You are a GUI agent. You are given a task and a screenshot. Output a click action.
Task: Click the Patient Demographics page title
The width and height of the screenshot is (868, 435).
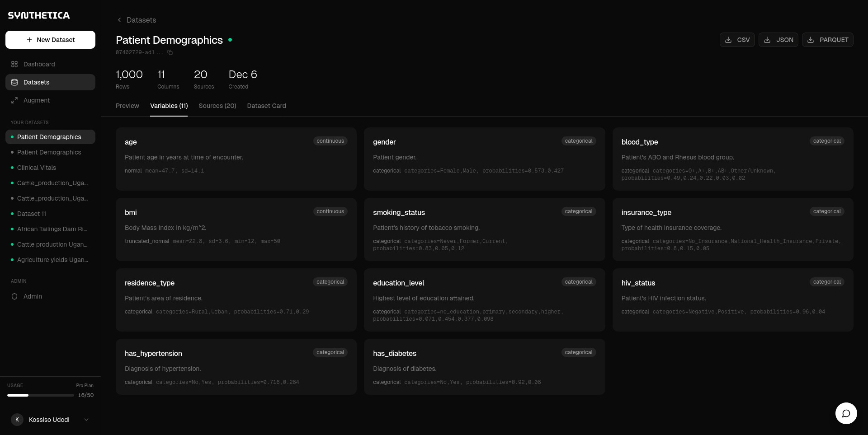[x=169, y=40]
